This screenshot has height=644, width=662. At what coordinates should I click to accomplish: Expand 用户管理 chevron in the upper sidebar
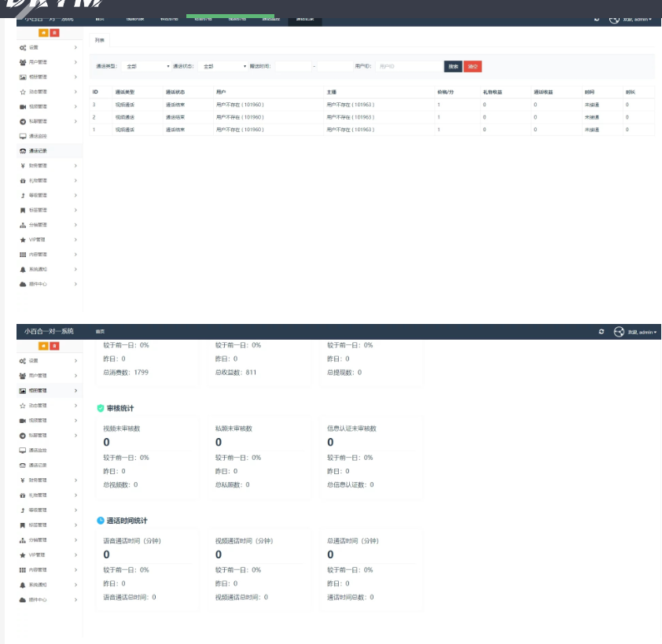pyautogui.click(x=75, y=62)
